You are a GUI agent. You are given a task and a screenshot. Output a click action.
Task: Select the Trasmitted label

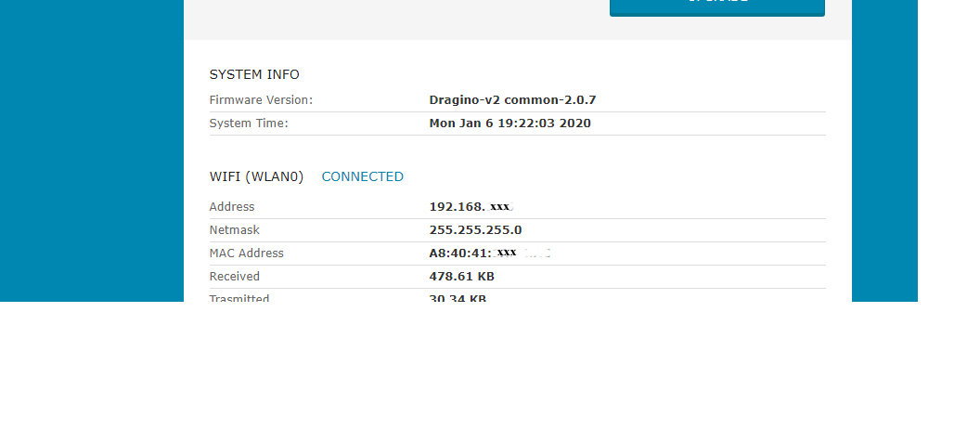pyautogui.click(x=239, y=298)
